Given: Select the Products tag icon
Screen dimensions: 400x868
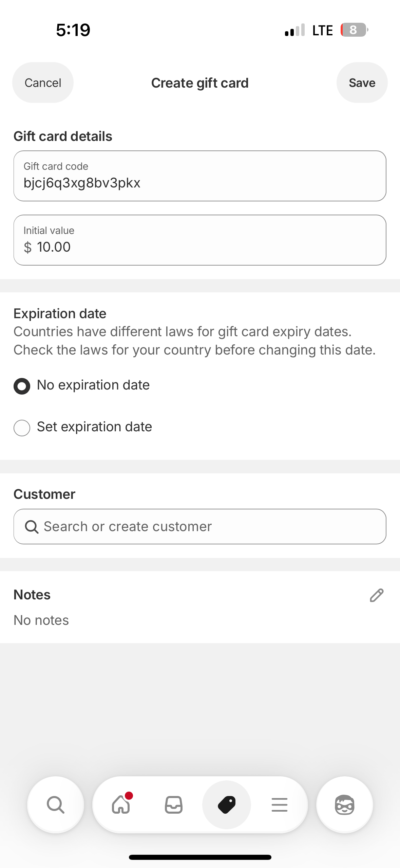Looking at the screenshot, I should [227, 805].
